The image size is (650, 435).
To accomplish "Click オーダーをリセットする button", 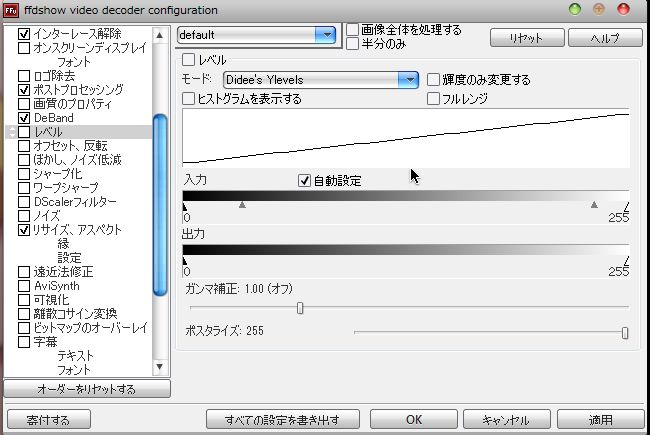I will coord(87,389).
